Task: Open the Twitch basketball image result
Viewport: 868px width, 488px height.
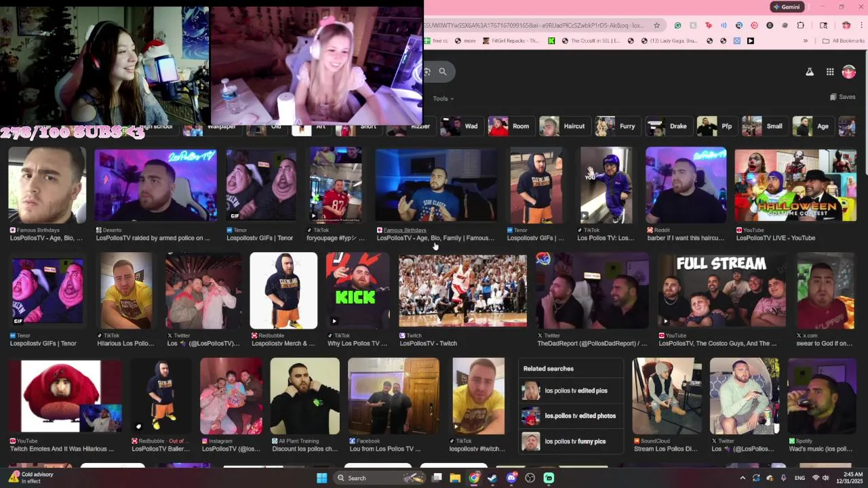Action: pyautogui.click(x=463, y=291)
